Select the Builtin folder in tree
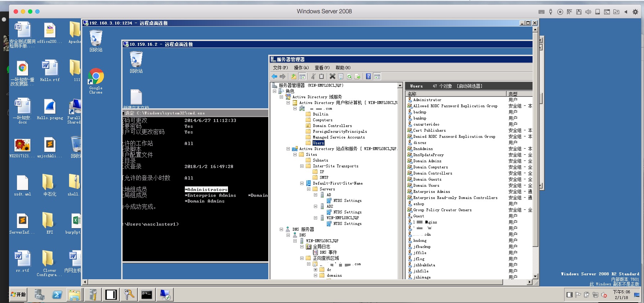The height and width of the screenshot is (303, 644). [320, 114]
